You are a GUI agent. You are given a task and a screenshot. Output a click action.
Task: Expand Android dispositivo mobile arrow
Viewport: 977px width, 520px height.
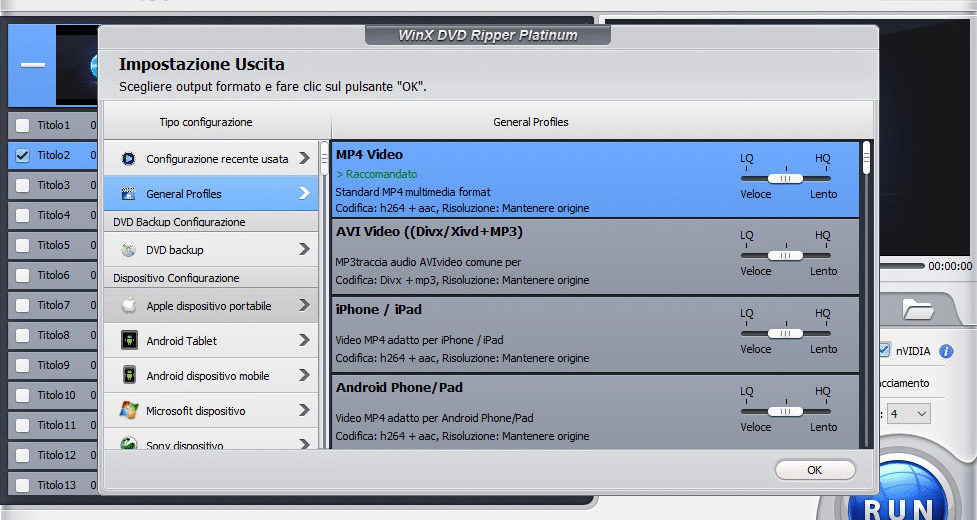(304, 375)
